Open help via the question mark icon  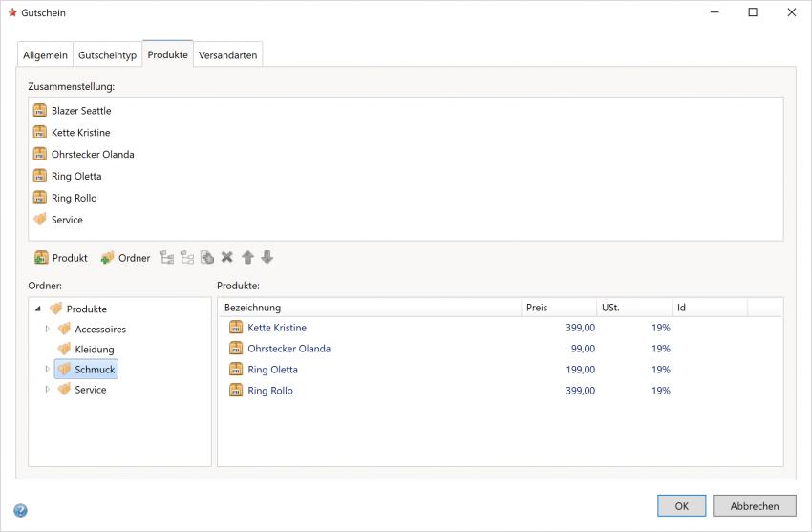click(x=21, y=510)
